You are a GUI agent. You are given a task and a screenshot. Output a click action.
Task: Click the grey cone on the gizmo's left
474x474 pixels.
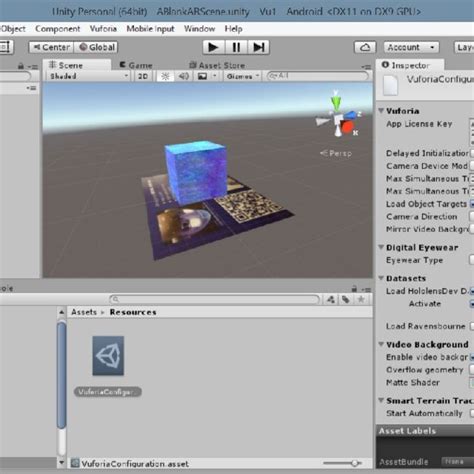click(322, 121)
